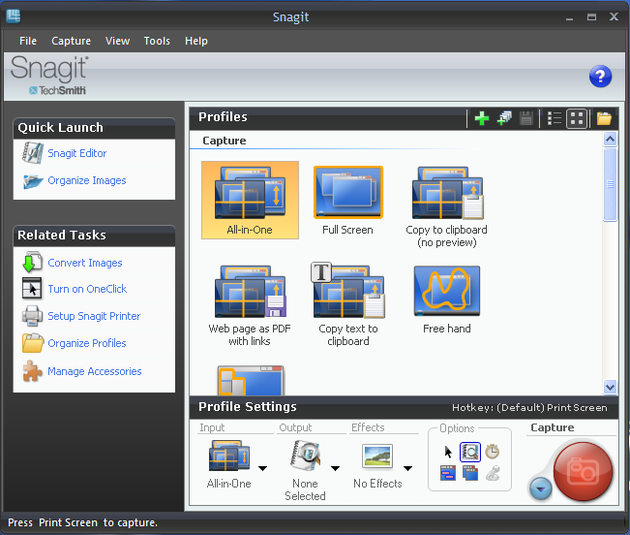The height and width of the screenshot is (535, 630).
Task: Toggle the Options icon below the cursor arrow
Action: coord(448,473)
